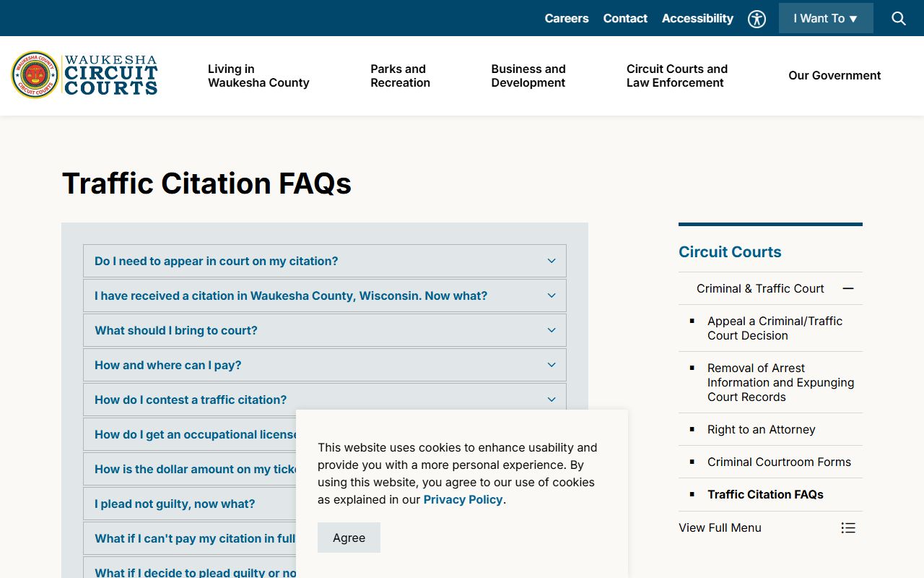Open the search magnifier icon
Image resolution: width=924 pixels, height=578 pixels.
point(899,18)
